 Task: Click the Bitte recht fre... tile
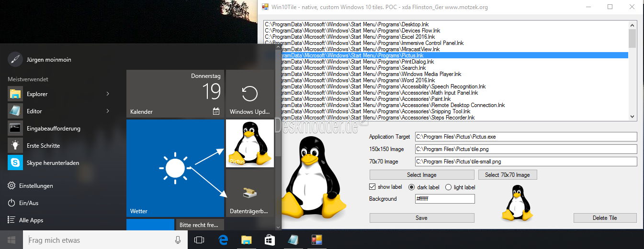[x=201, y=225]
